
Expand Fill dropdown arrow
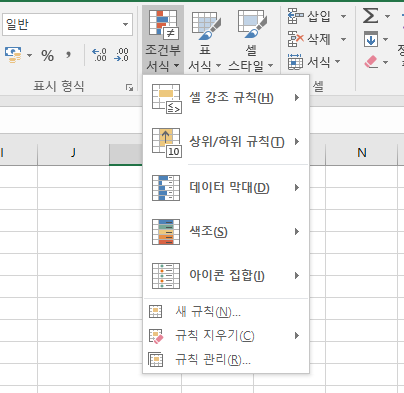(x=386, y=39)
